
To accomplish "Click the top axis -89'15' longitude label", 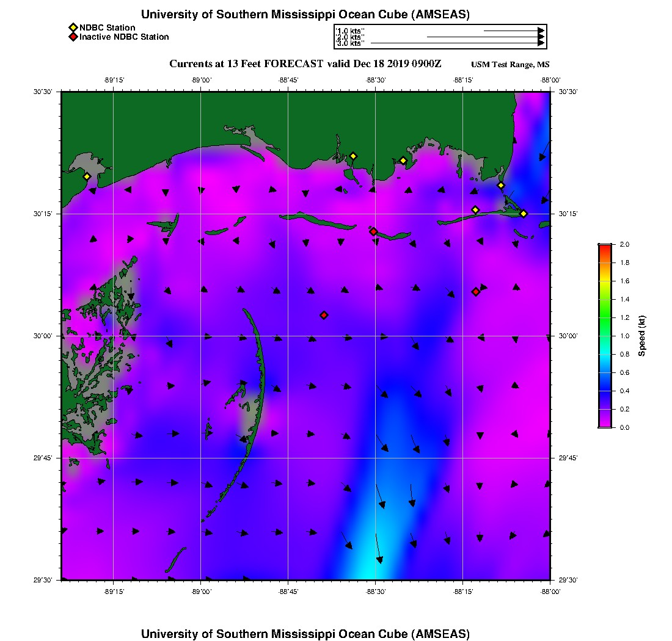I will (114, 80).
